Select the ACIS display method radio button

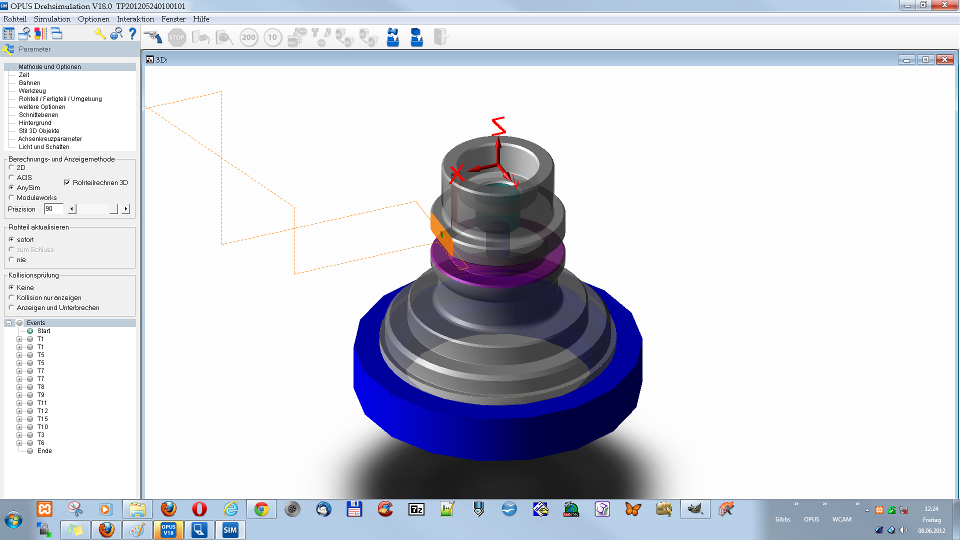click(12, 178)
